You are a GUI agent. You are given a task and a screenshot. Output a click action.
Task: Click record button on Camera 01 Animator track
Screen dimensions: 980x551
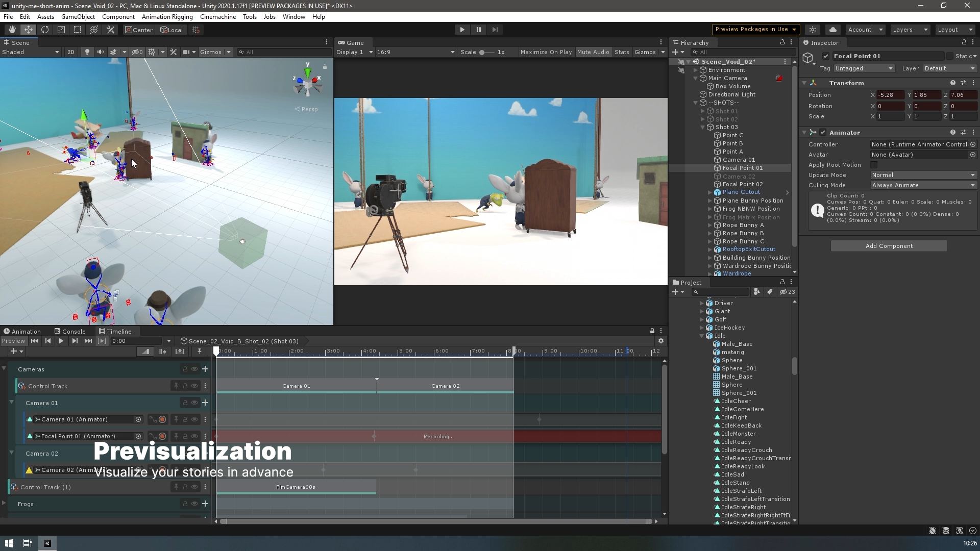[x=162, y=419]
